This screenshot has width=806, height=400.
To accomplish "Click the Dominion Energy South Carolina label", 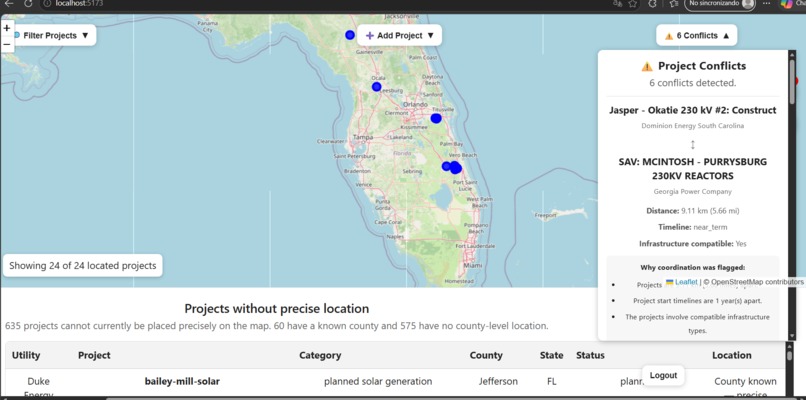I will 692,125.
